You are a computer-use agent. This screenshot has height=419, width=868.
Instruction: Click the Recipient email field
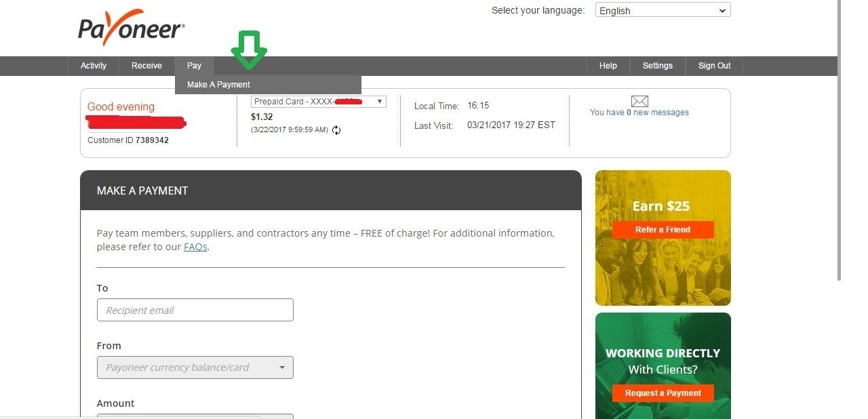[x=195, y=310]
